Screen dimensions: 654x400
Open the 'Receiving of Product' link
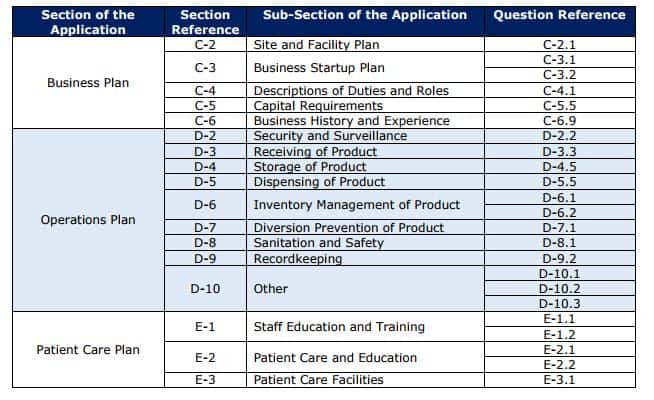point(315,152)
